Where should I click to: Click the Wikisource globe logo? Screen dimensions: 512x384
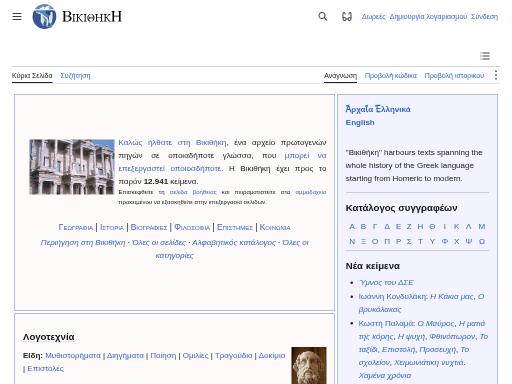[x=44, y=16]
